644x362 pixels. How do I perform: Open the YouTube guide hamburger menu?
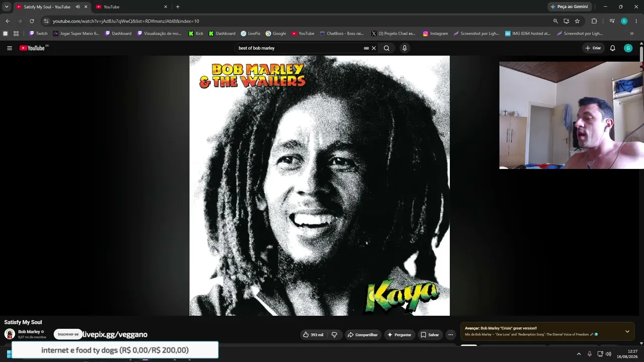10,48
